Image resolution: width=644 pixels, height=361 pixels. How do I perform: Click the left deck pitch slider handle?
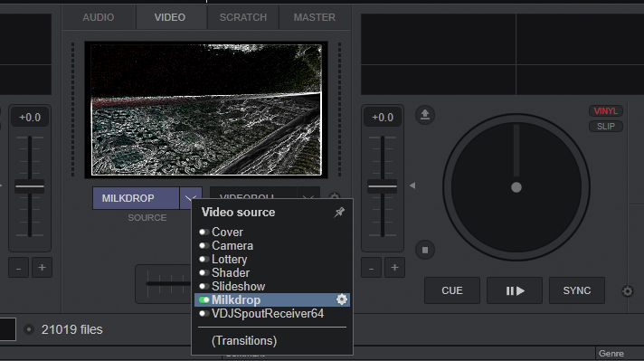pos(30,186)
